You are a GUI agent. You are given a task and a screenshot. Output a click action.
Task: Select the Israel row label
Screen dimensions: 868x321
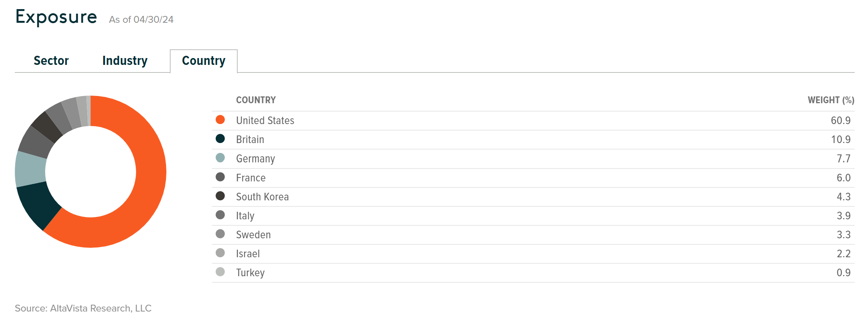point(248,253)
